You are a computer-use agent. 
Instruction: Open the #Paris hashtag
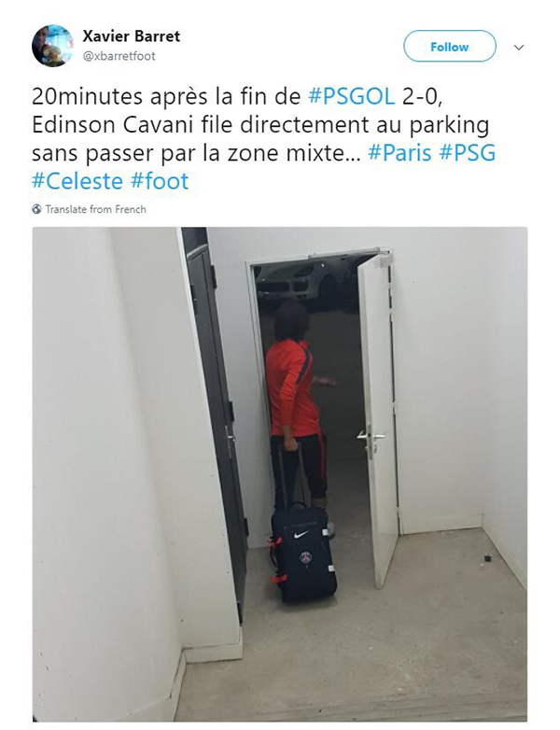click(x=399, y=153)
